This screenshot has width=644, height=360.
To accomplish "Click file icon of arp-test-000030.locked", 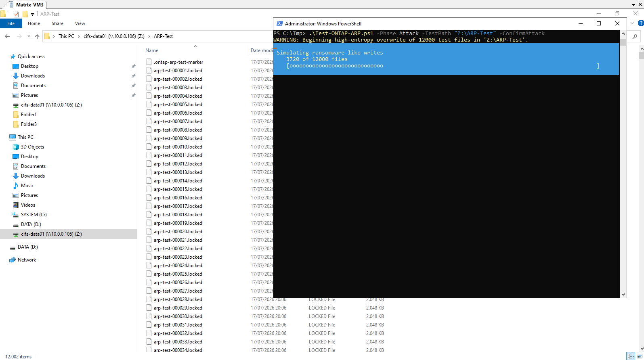I will (149, 316).
